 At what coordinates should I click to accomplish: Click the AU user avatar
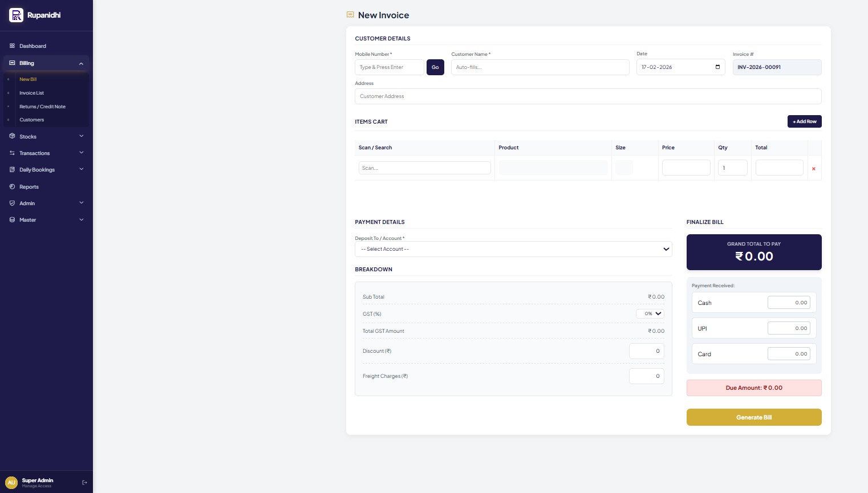11,483
